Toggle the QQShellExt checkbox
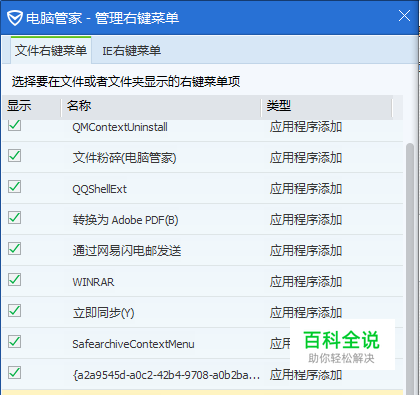420x395 pixels. click(14, 187)
